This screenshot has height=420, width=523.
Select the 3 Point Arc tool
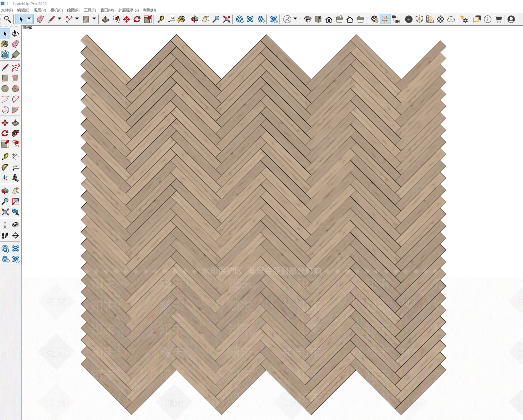(x=5, y=110)
